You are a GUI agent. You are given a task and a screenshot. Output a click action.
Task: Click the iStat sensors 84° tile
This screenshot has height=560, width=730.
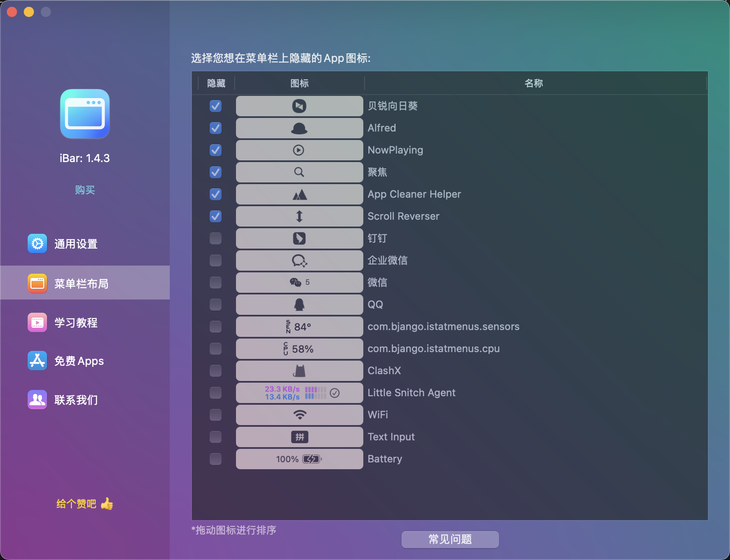[x=299, y=327]
